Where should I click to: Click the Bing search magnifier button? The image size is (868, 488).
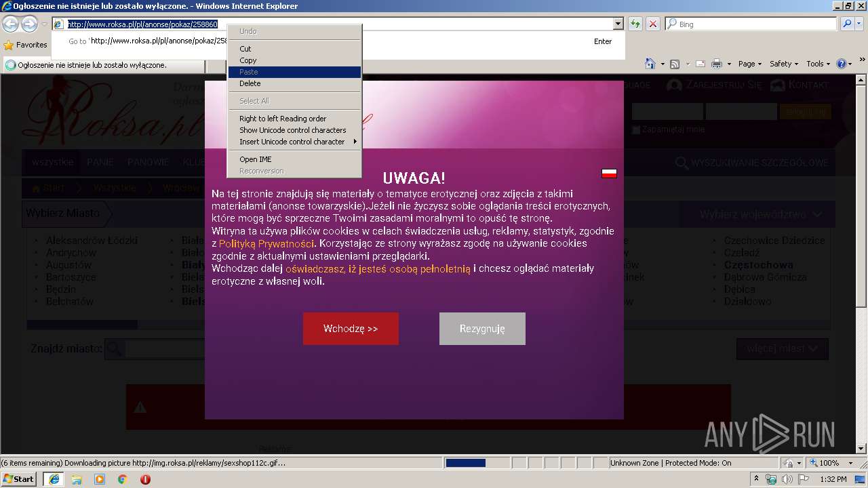coord(847,24)
